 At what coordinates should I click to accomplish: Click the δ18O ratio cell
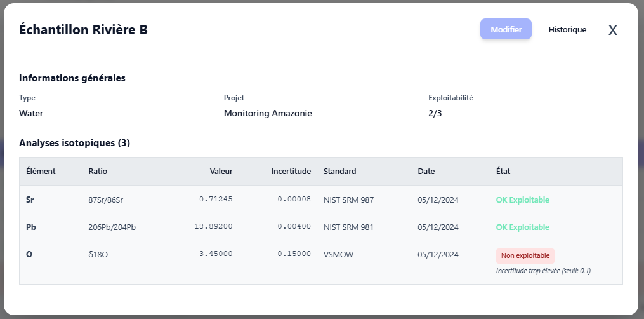[x=98, y=255]
